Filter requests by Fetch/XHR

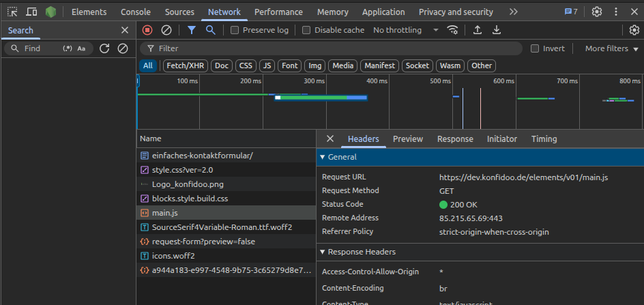tap(186, 66)
